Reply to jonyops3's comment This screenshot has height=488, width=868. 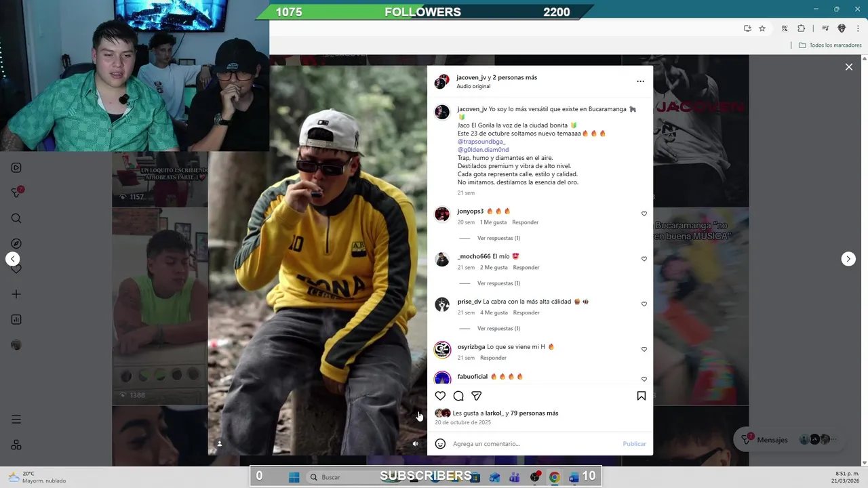point(525,222)
